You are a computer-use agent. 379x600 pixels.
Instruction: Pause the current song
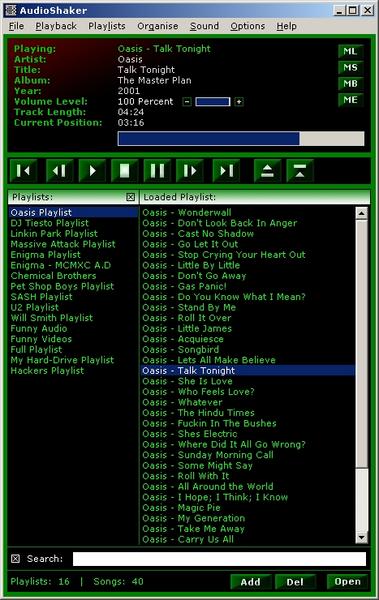[x=157, y=171]
